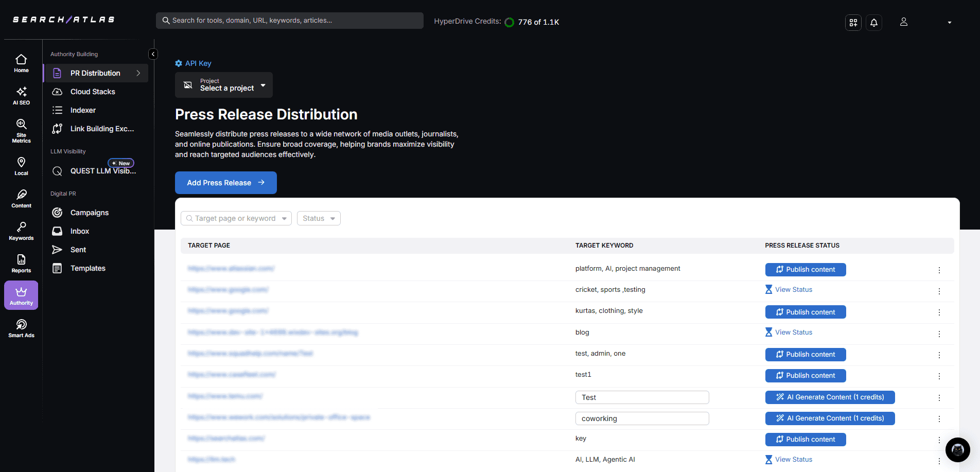Collapse the Authority Building sidebar panel
Viewport: 980px width, 472px height.
153,54
